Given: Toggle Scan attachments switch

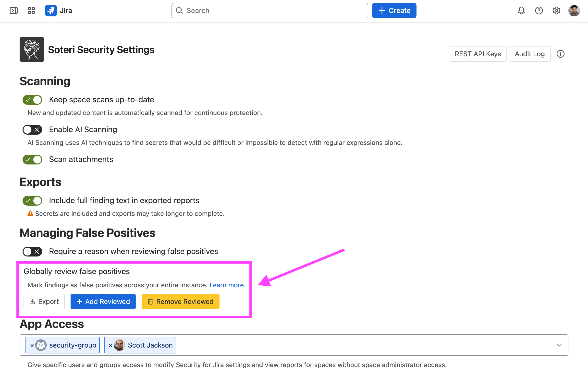Looking at the screenshot, I should tap(32, 160).
